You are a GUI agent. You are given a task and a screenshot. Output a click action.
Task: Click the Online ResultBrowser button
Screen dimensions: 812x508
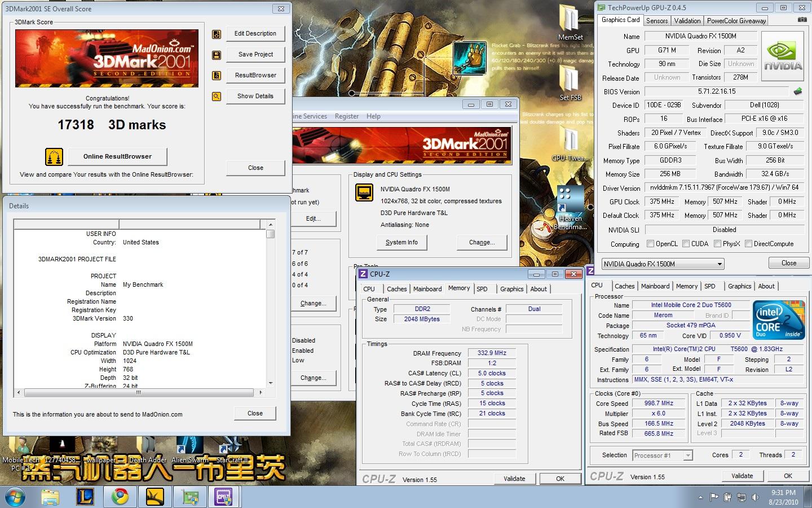click(x=117, y=156)
